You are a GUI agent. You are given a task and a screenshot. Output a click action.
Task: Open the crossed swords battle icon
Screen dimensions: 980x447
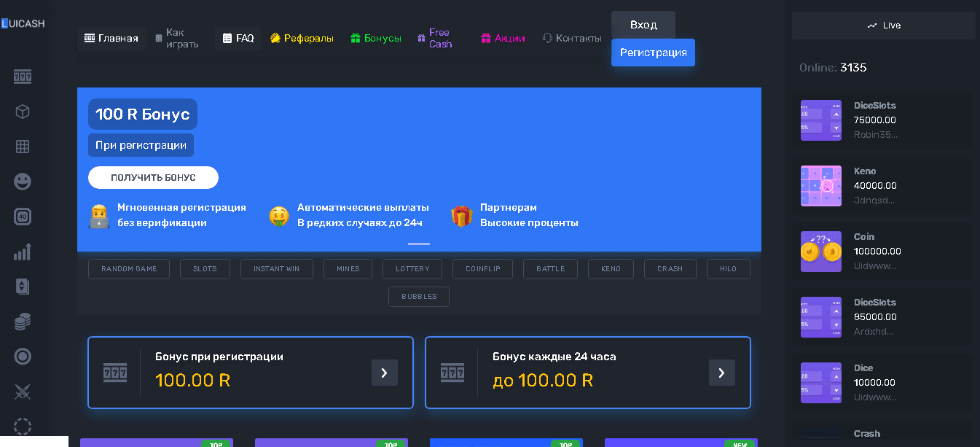(x=23, y=392)
